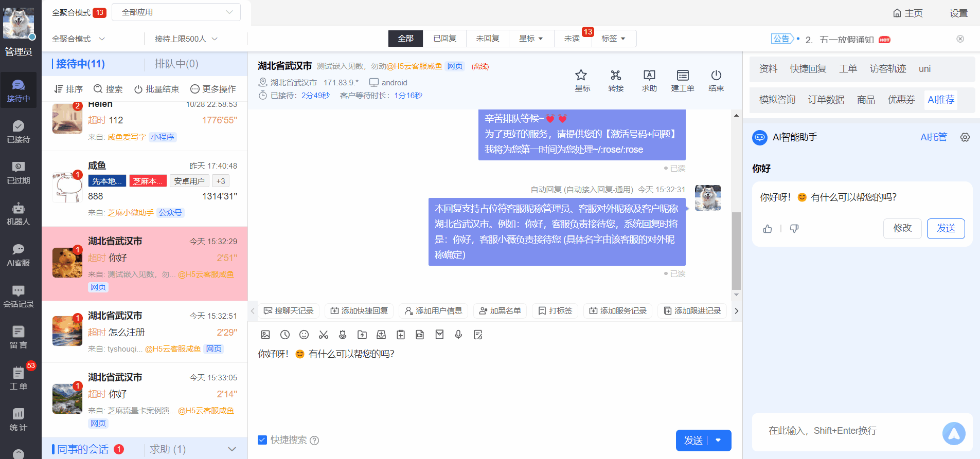Select the 已回复 filter tab
Viewport: 980px width, 459px height.
pyautogui.click(x=444, y=39)
